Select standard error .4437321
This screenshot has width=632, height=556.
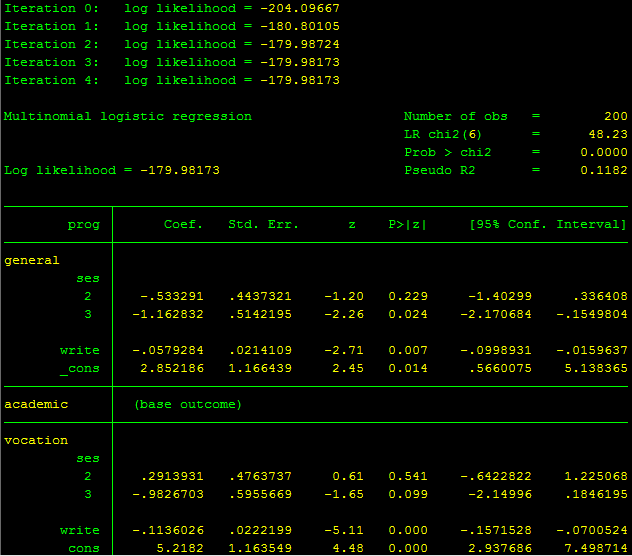click(260, 296)
